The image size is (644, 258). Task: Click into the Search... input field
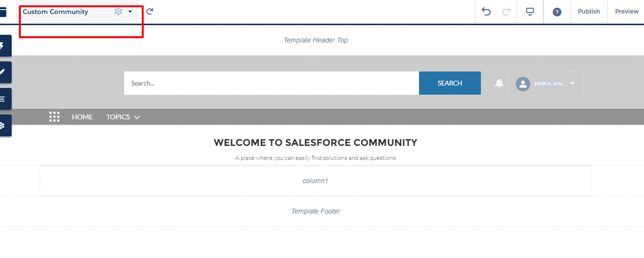click(271, 83)
